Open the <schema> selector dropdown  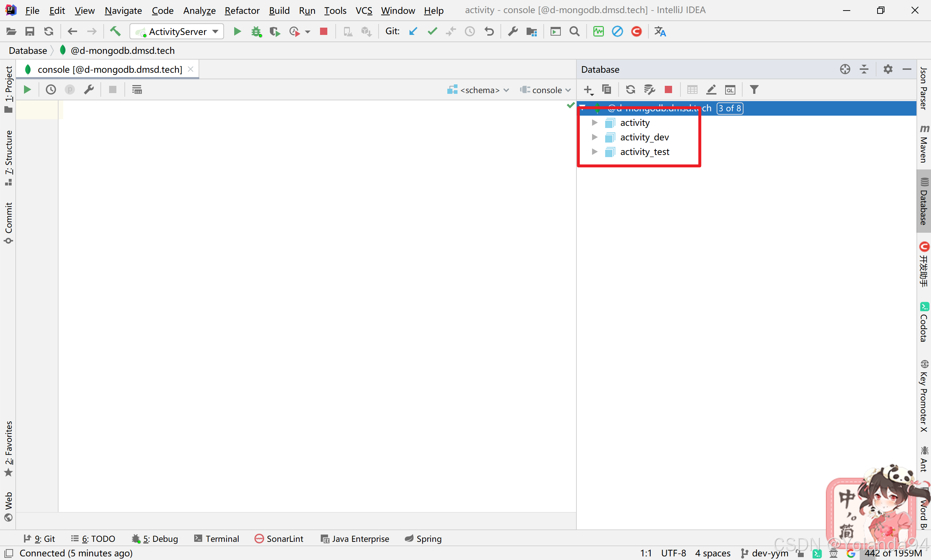pos(478,90)
